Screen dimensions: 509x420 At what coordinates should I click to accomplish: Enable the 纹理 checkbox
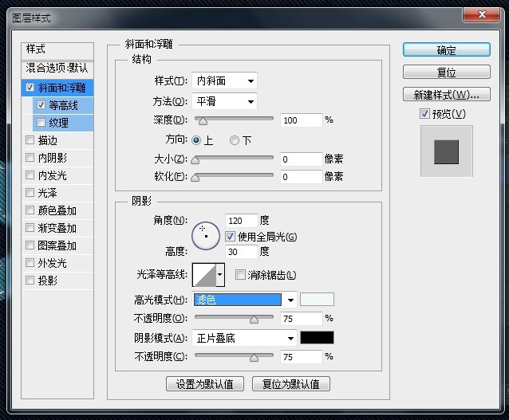tap(41, 123)
